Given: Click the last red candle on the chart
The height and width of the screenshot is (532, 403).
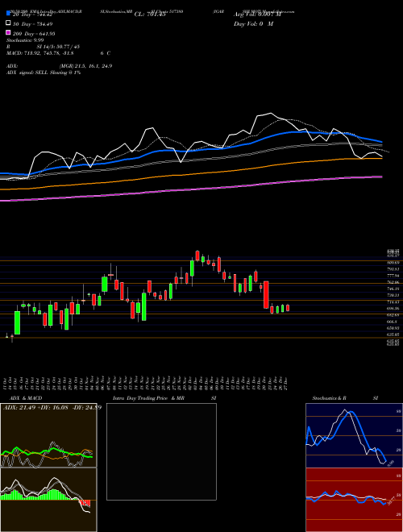Looking at the screenshot, I should 288,308.
